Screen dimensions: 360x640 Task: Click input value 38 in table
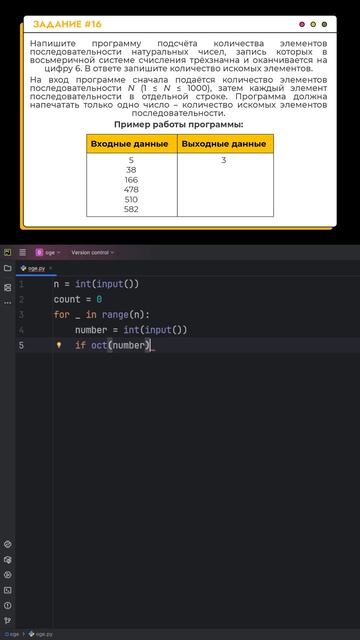(x=131, y=170)
